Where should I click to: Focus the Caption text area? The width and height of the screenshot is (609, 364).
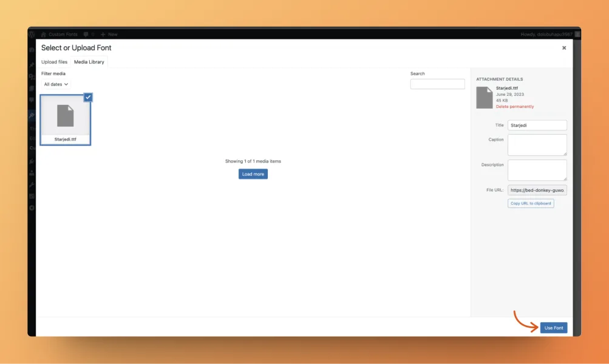coord(537,145)
